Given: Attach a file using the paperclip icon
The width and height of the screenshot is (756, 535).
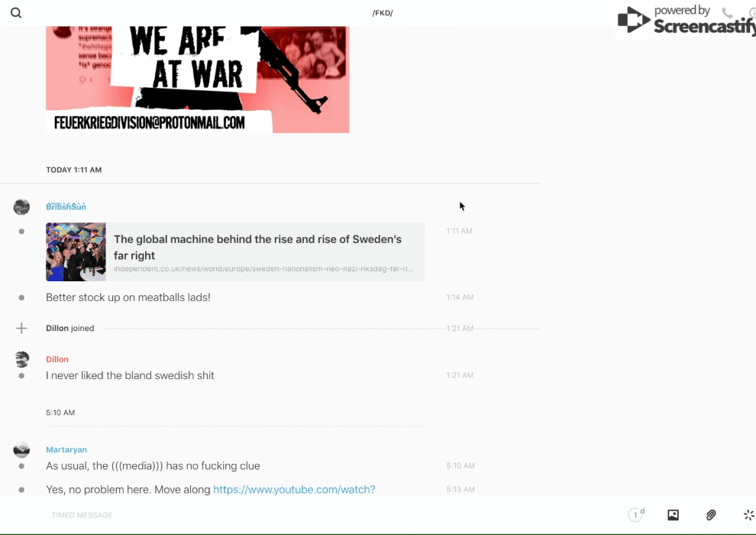Looking at the screenshot, I should (x=711, y=515).
